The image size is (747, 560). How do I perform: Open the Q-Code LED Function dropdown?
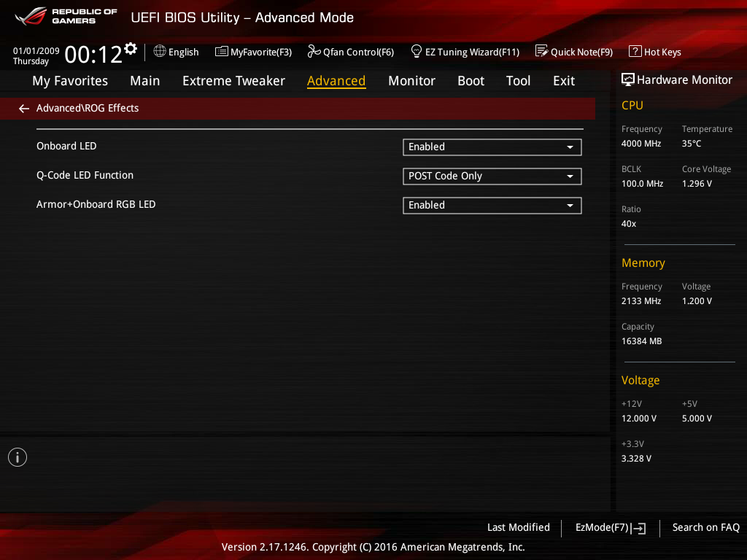[x=492, y=176]
